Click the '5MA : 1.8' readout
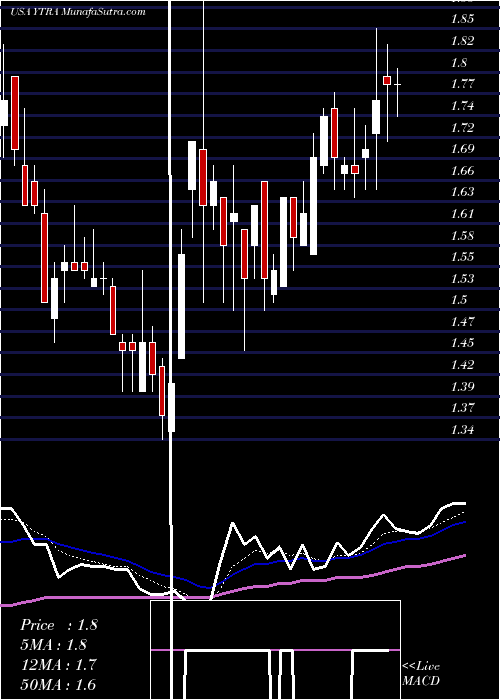This screenshot has height=700, width=500. pos(54,645)
